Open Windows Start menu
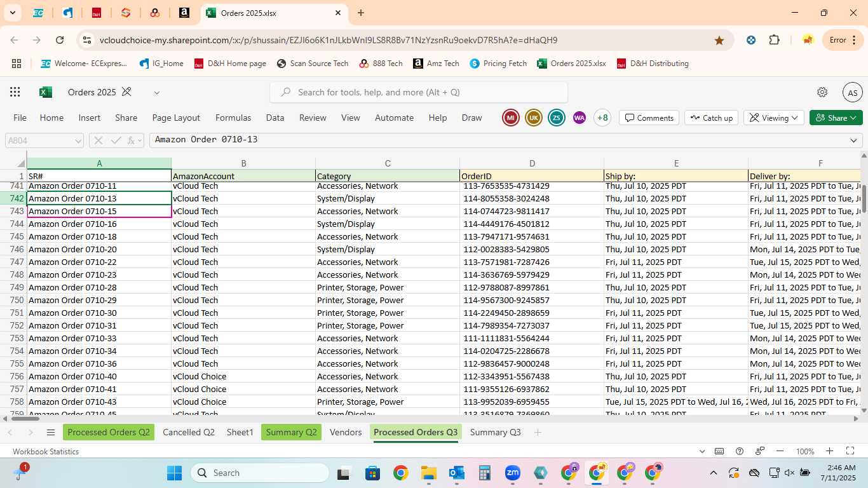 (x=174, y=473)
